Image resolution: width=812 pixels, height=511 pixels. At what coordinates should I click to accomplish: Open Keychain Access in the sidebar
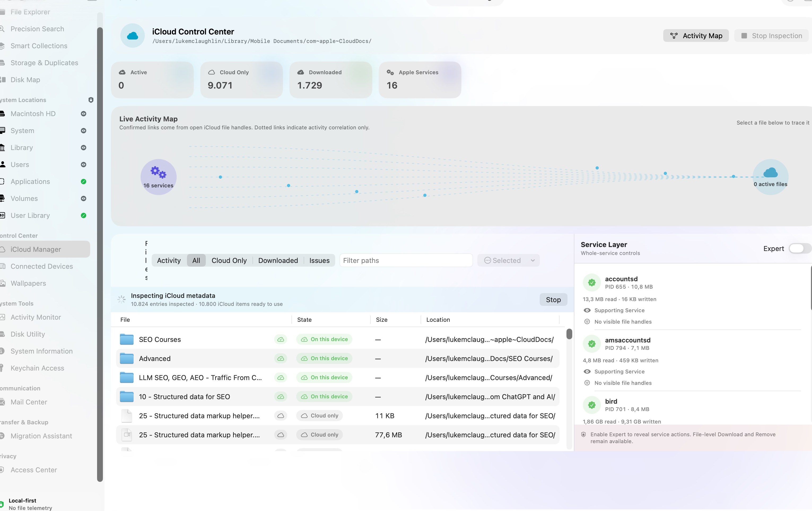click(37, 368)
